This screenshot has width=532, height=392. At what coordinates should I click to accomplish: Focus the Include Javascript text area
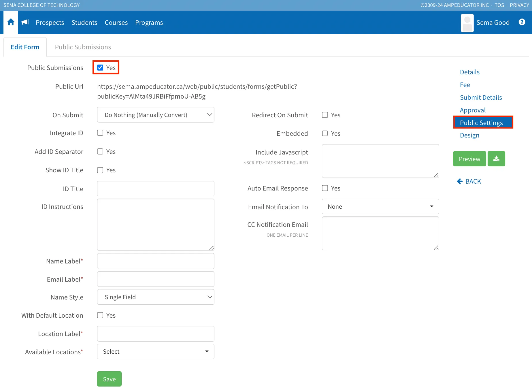click(380, 161)
